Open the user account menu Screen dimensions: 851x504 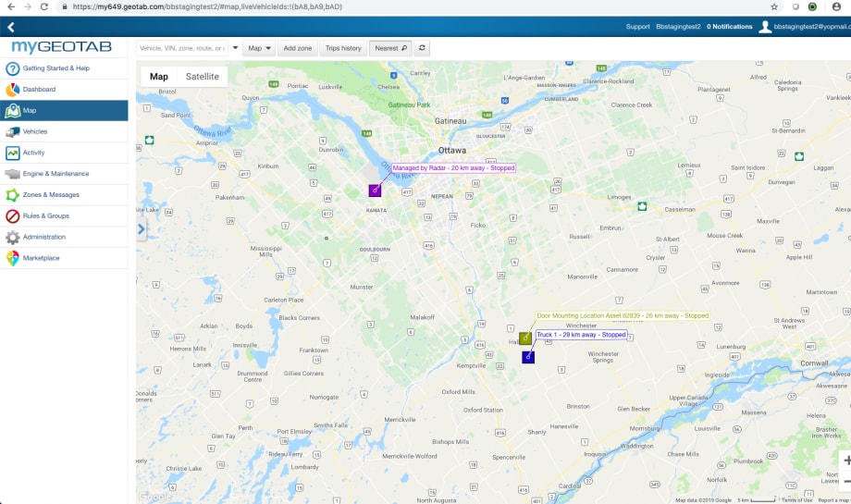tap(805, 27)
